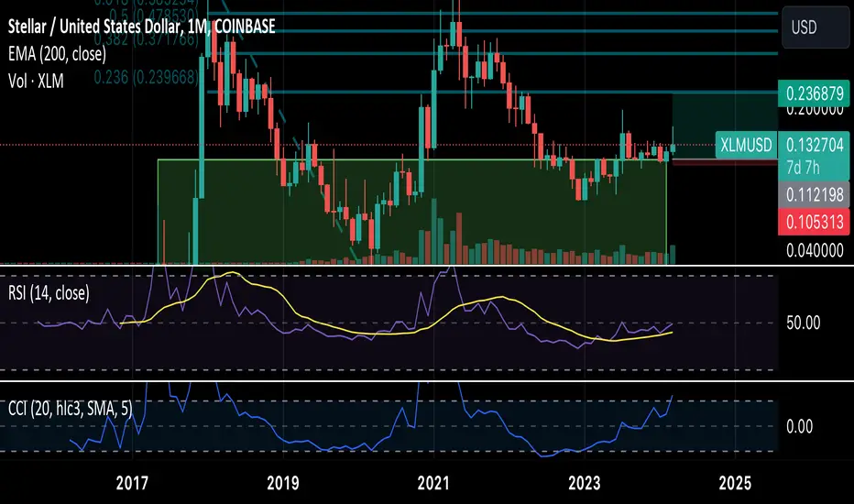The image size is (854, 504).
Task: Click the 0.040000 price axis value
Action: (815, 251)
